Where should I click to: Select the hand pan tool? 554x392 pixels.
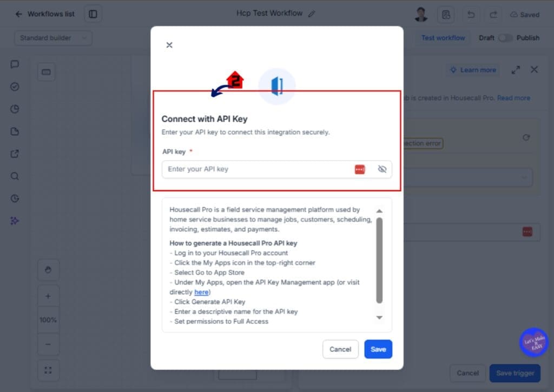[48, 270]
